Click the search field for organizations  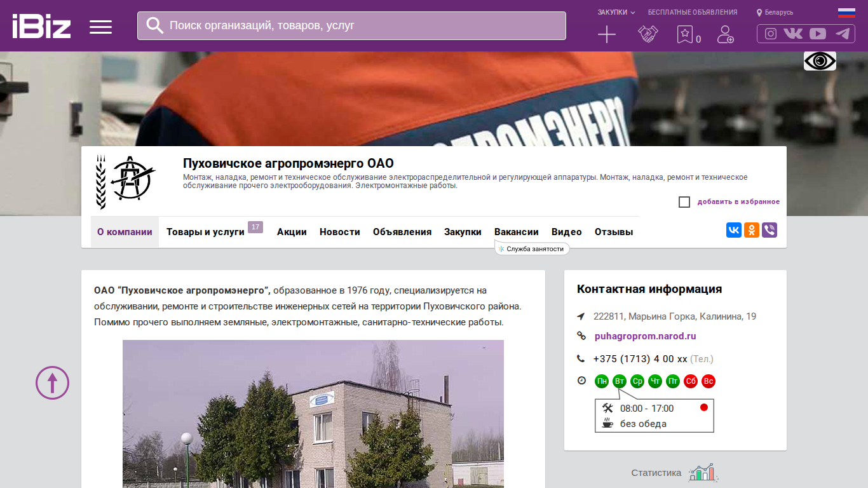(351, 25)
